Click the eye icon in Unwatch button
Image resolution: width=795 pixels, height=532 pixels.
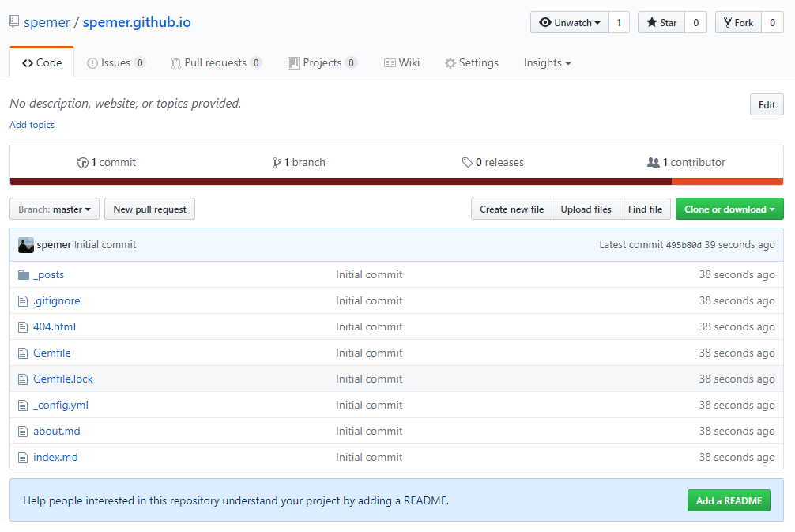point(545,22)
